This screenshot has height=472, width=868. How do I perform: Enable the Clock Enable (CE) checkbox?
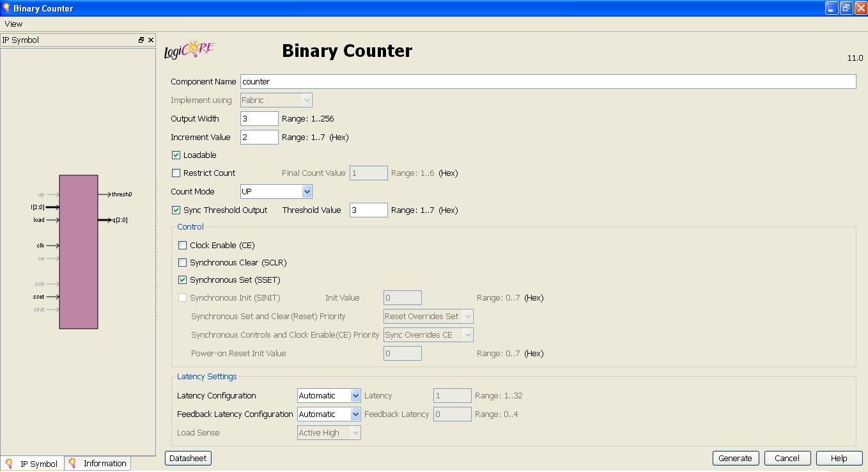click(182, 245)
